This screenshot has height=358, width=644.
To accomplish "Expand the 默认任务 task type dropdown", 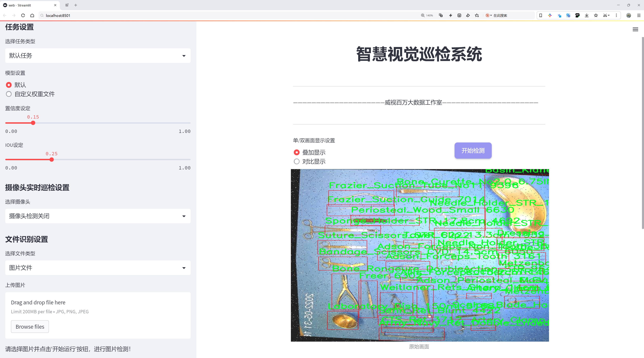I will (98, 56).
